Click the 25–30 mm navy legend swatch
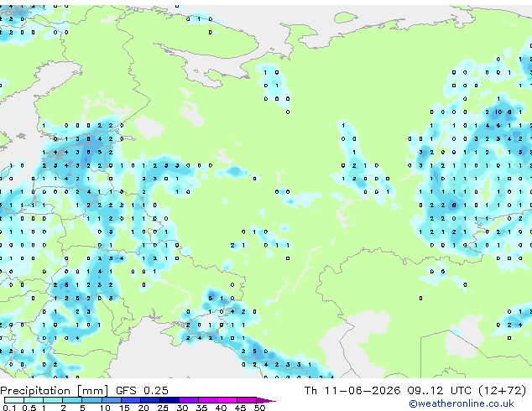The image size is (532, 411). click(x=169, y=400)
